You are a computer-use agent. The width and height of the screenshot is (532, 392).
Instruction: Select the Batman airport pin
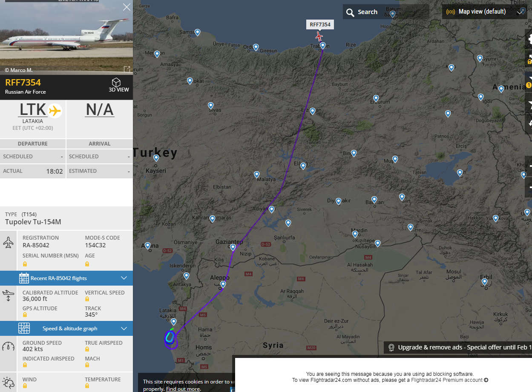374,199
